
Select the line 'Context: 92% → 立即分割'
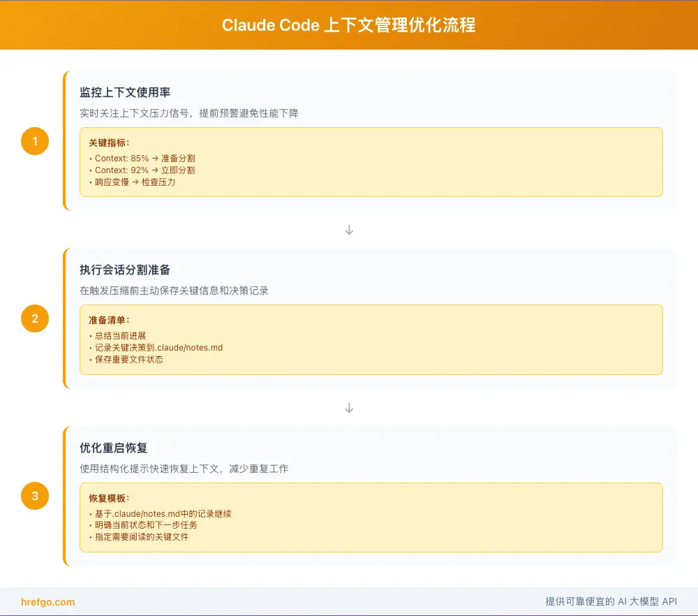(x=144, y=170)
